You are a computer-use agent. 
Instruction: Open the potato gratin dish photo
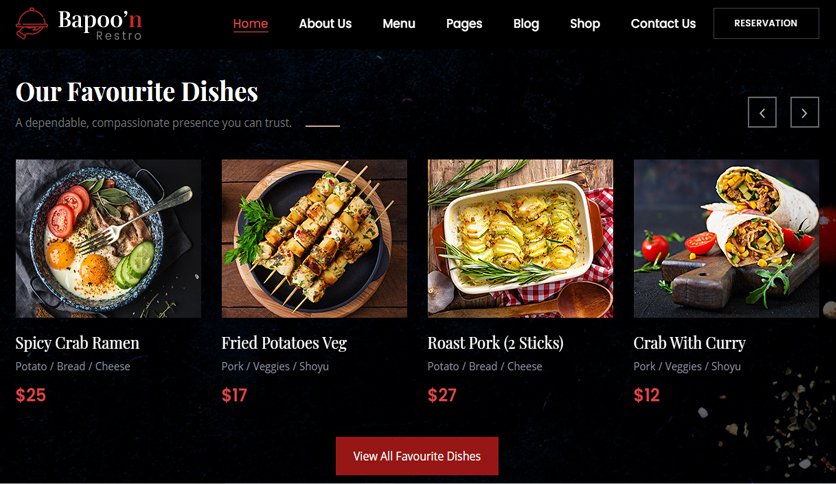click(520, 238)
